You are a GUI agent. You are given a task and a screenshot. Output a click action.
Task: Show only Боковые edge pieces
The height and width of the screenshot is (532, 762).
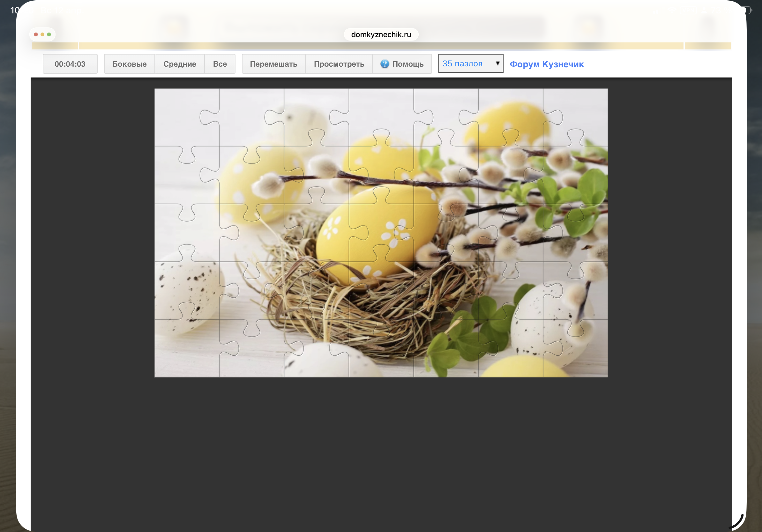point(130,64)
